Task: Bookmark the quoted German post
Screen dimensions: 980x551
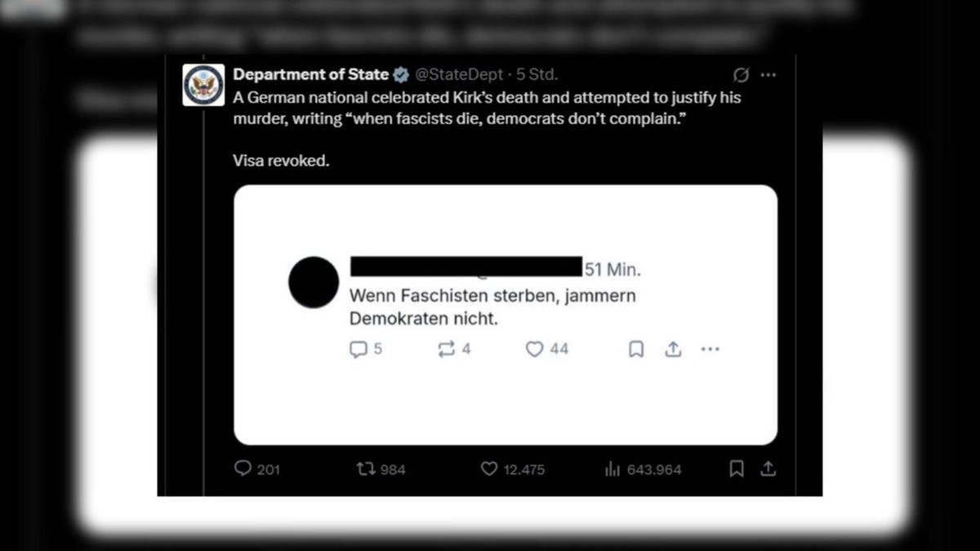Action: tap(636, 349)
